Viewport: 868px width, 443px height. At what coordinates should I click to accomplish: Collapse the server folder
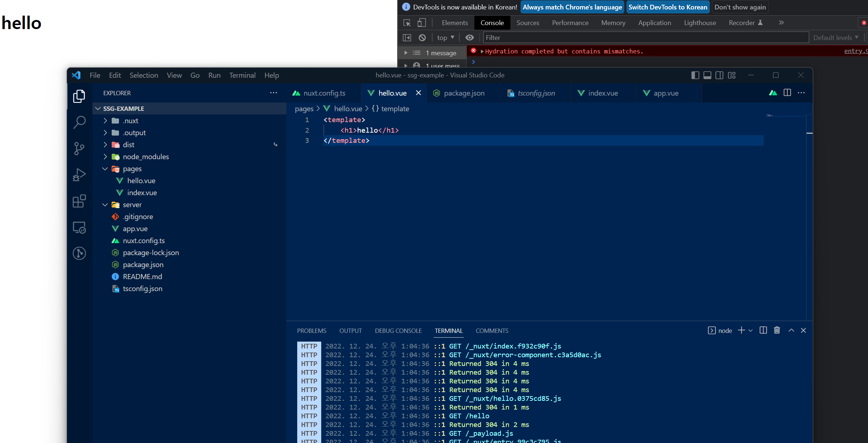[105, 205]
